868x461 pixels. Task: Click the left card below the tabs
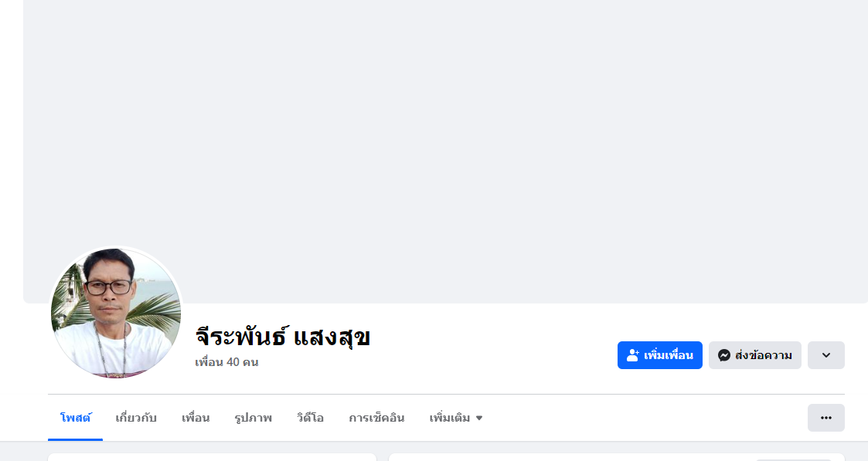click(212, 457)
